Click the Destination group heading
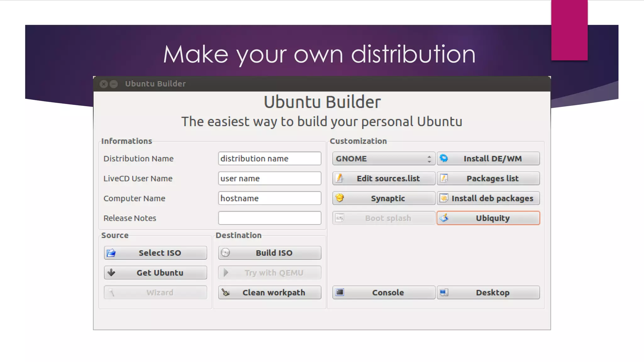This screenshot has width=644, height=362. pyautogui.click(x=238, y=235)
